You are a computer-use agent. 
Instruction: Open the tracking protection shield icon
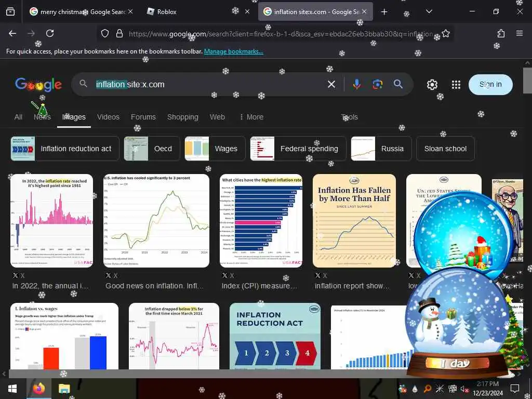pyautogui.click(x=105, y=33)
